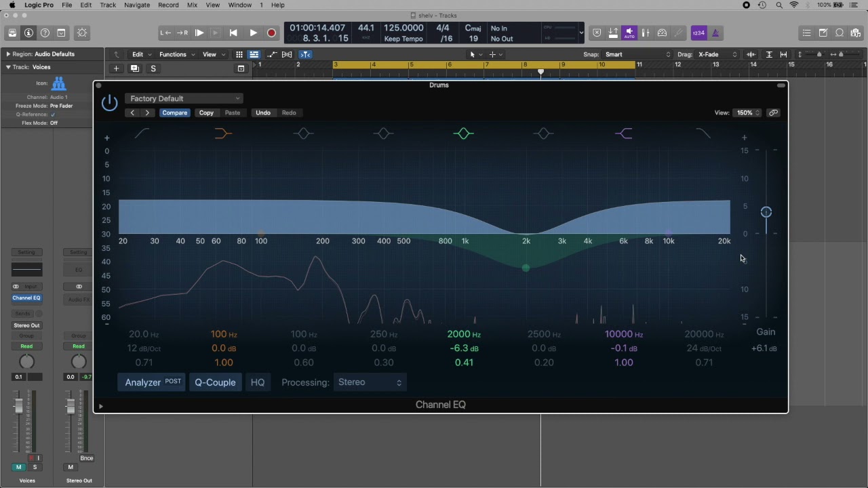Go to beginning of project
Screen dimensions: 868x488
[x=233, y=33]
